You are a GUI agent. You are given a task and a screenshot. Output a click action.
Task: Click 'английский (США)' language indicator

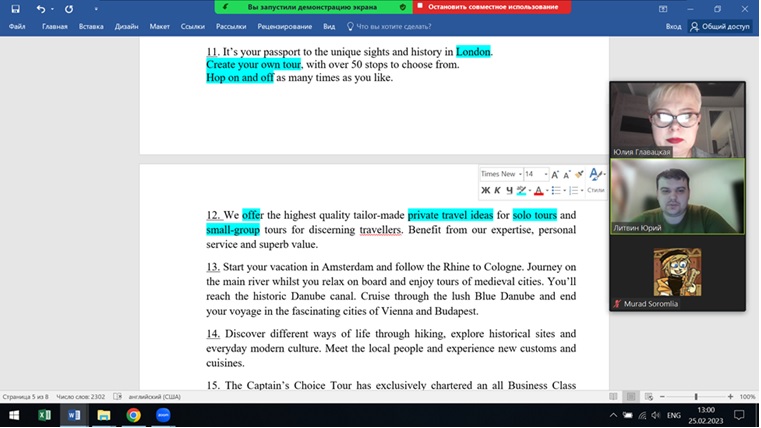click(154, 396)
